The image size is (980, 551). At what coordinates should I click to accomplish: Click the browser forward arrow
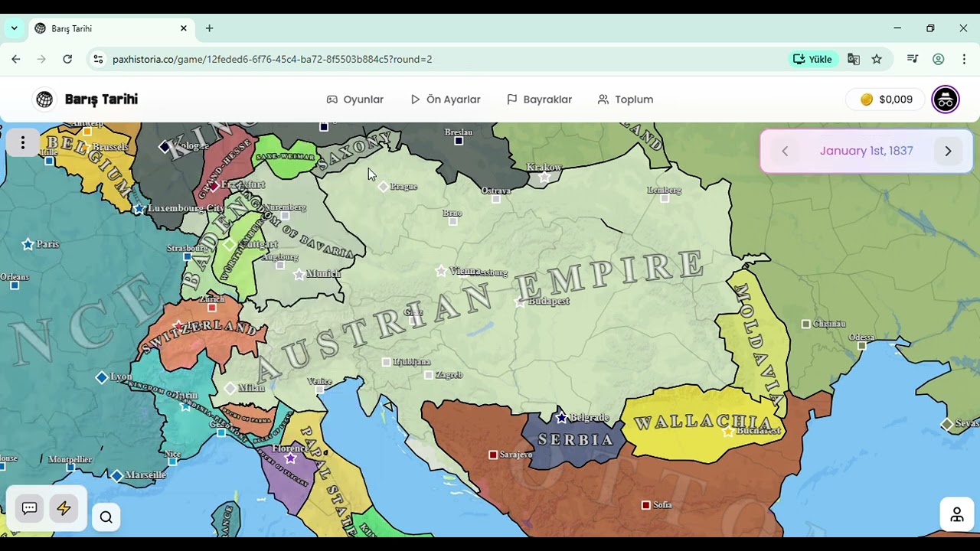[41, 59]
